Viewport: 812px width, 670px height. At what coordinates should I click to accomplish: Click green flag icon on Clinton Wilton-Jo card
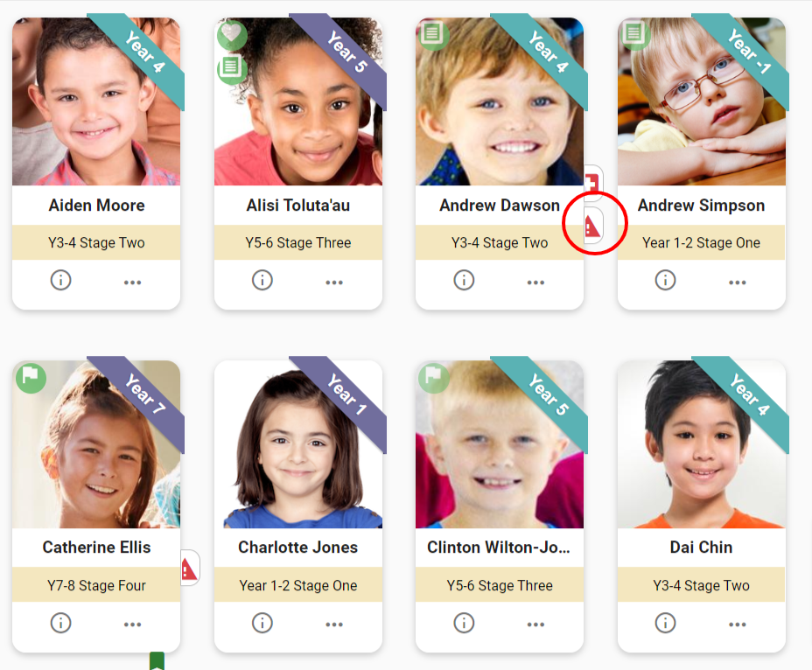(433, 376)
